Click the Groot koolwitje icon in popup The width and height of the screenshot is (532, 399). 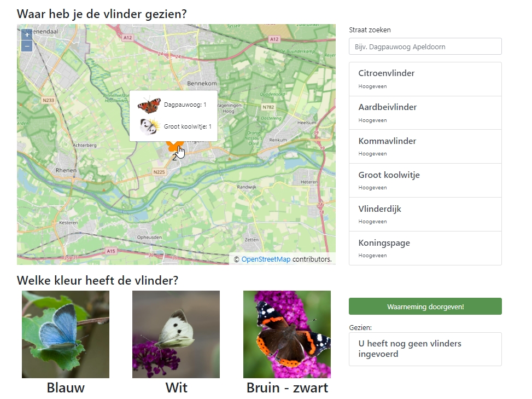pos(150,126)
